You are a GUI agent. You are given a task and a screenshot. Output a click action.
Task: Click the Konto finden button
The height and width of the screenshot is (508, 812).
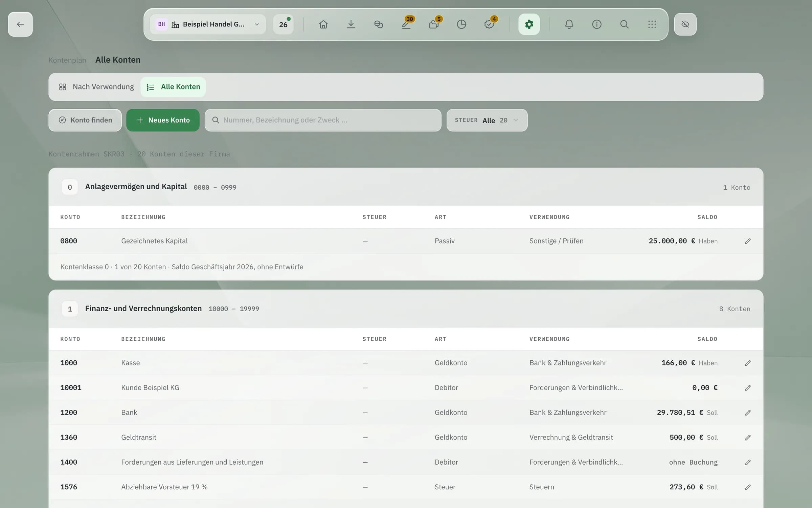tap(85, 120)
